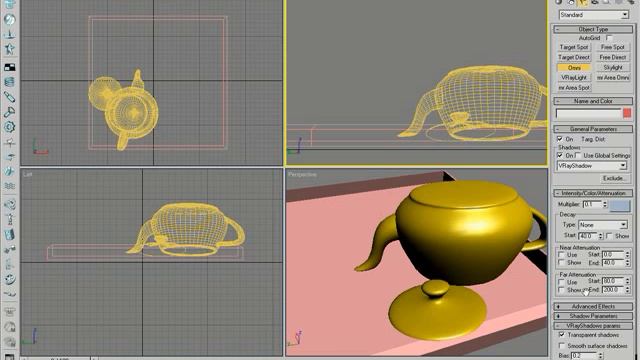Click the Free Direct light button
Image resolution: width=640 pixels, height=360 pixels.
(x=613, y=58)
